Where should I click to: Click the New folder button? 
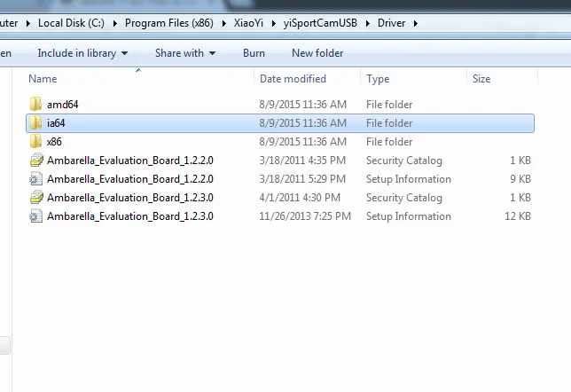click(317, 53)
